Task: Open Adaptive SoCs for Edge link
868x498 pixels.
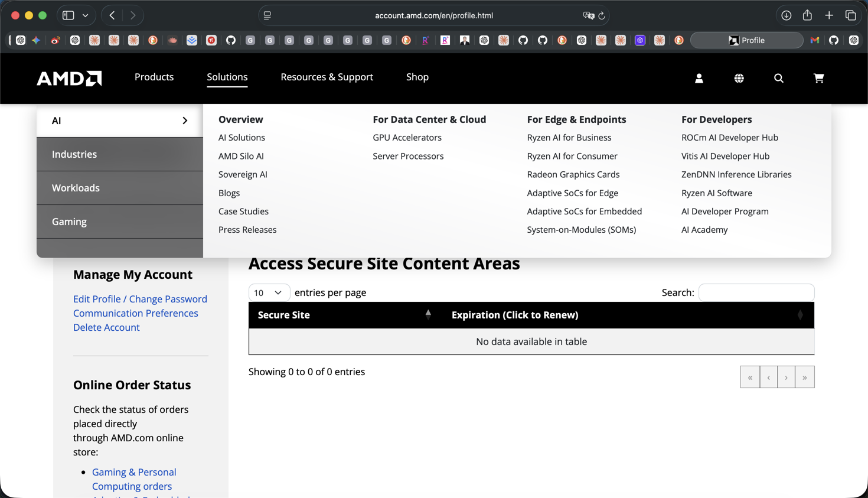Action: click(573, 193)
